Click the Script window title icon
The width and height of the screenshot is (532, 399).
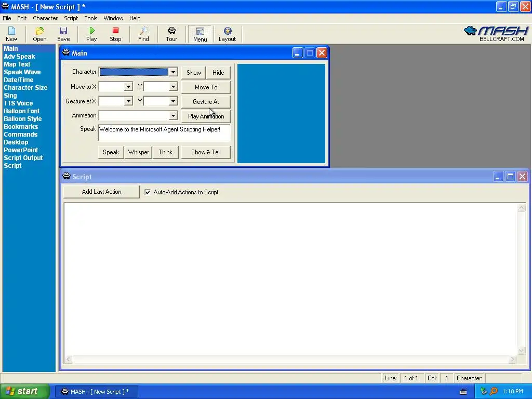click(x=66, y=176)
